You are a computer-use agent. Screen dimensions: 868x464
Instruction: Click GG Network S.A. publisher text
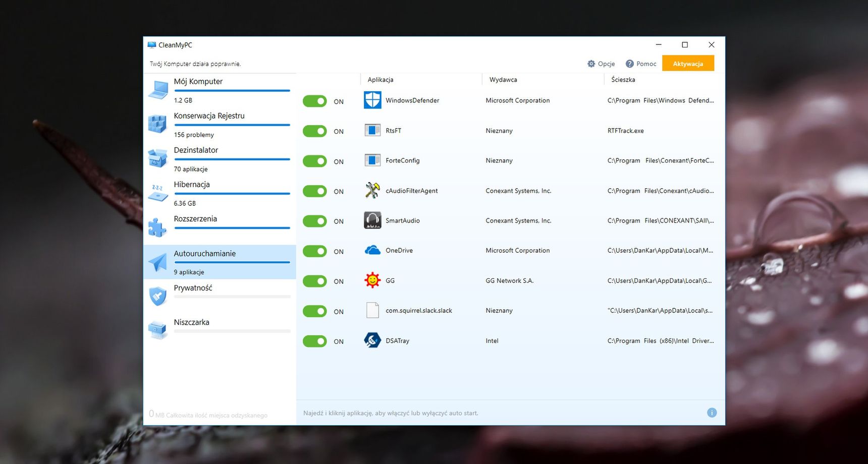click(x=510, y=281)
